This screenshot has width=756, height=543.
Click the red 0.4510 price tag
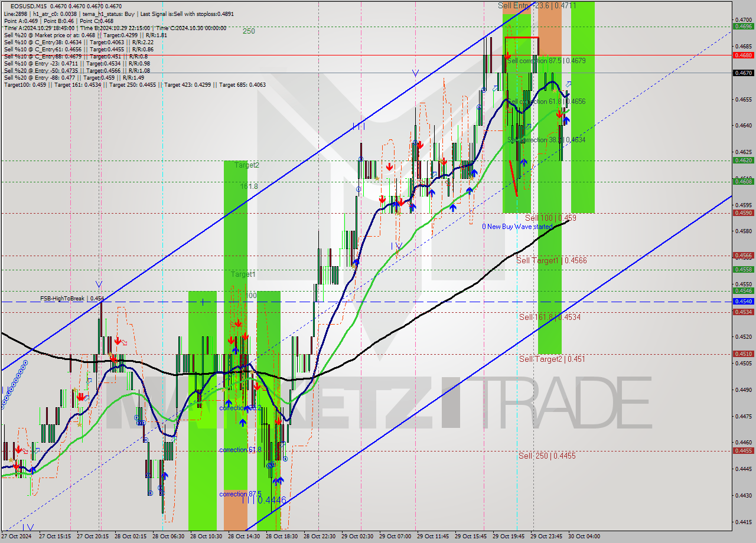(x=743, y=354)
